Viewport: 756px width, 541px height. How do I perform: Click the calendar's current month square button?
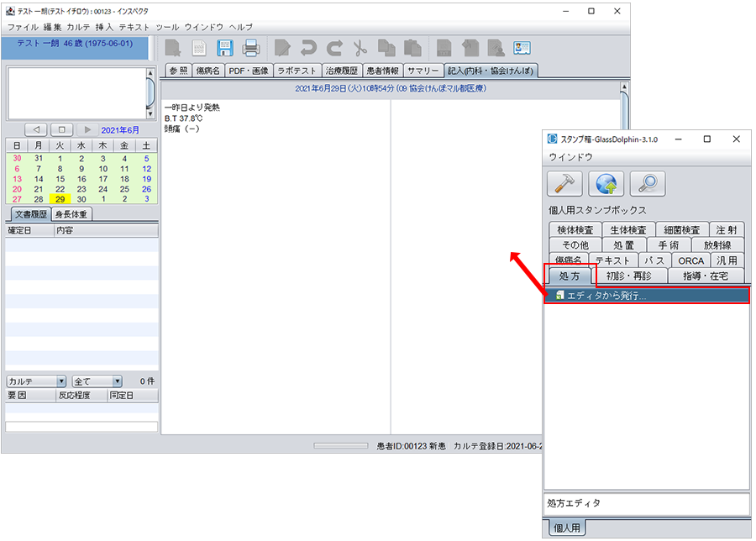61,130
